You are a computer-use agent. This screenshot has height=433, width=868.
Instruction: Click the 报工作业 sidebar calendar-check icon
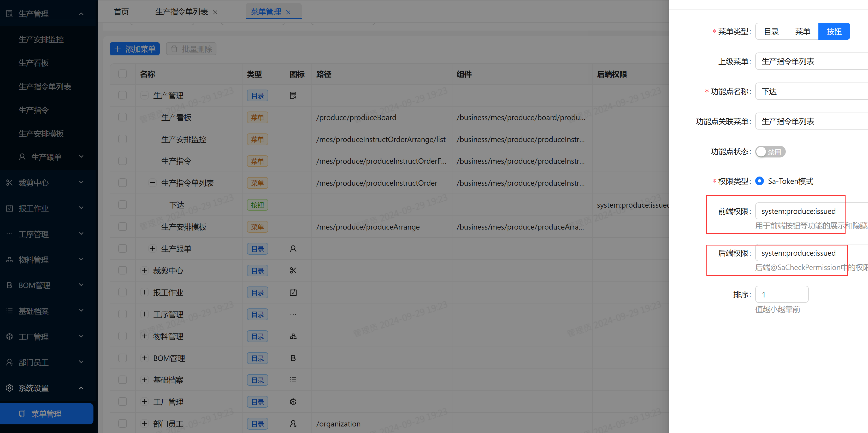(9, 208)
